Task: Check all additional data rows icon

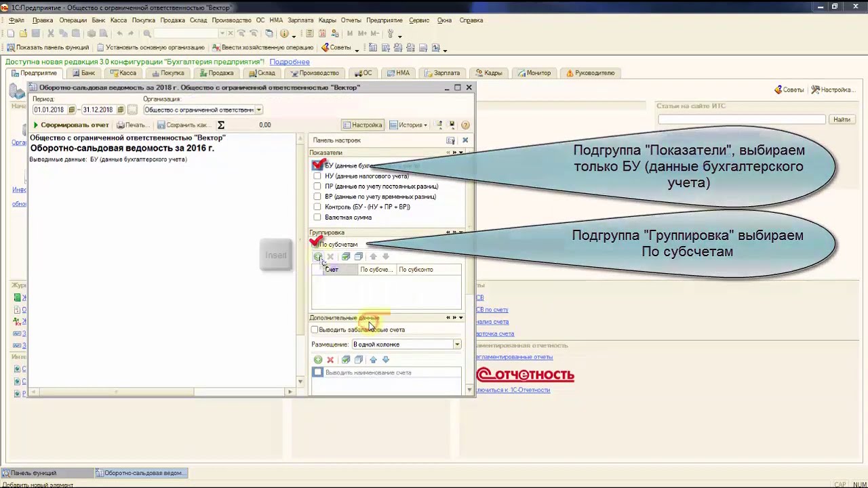Action: point(346,360)
